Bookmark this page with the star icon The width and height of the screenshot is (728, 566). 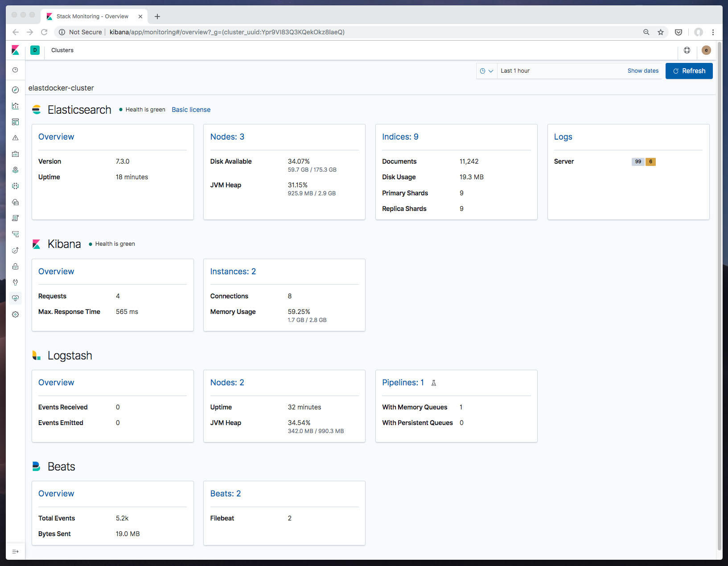pyautogui.click(x=661, y=32)
